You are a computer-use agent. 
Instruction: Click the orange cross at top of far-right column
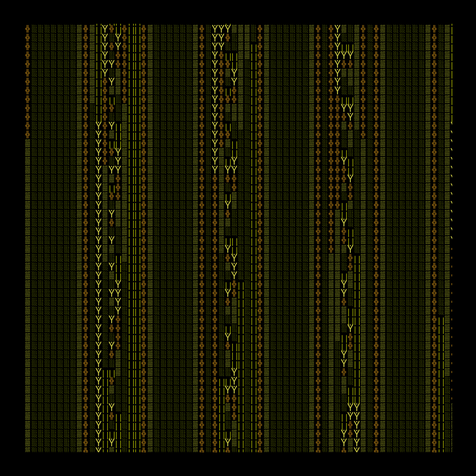(x=434, y=29)
